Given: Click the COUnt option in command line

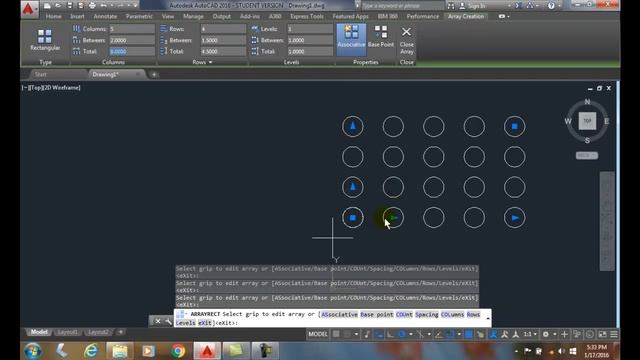Looking at the screenshot, I should 404,314.
